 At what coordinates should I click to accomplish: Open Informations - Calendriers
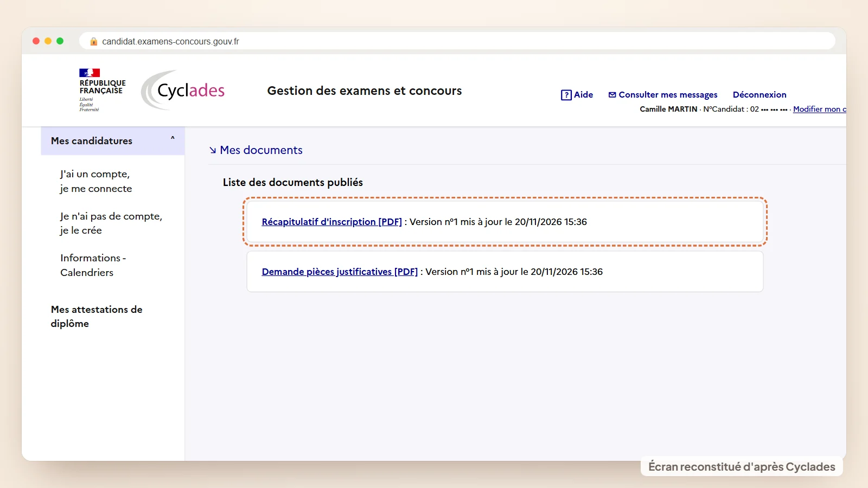pyautogui.click(x=93, y=265)
